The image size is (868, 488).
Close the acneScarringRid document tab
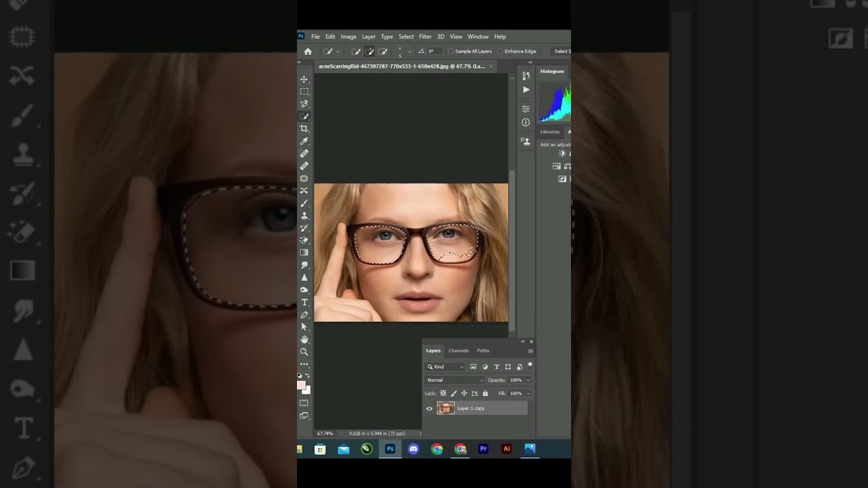(x=491, y=66)
